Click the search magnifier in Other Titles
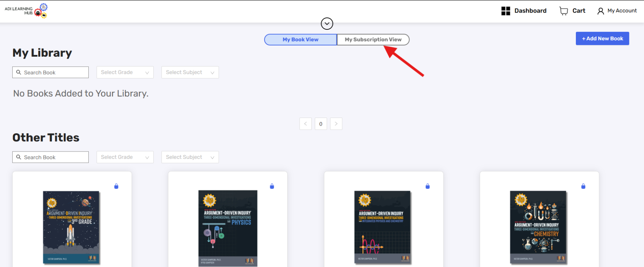 click(x=19, y=157)
